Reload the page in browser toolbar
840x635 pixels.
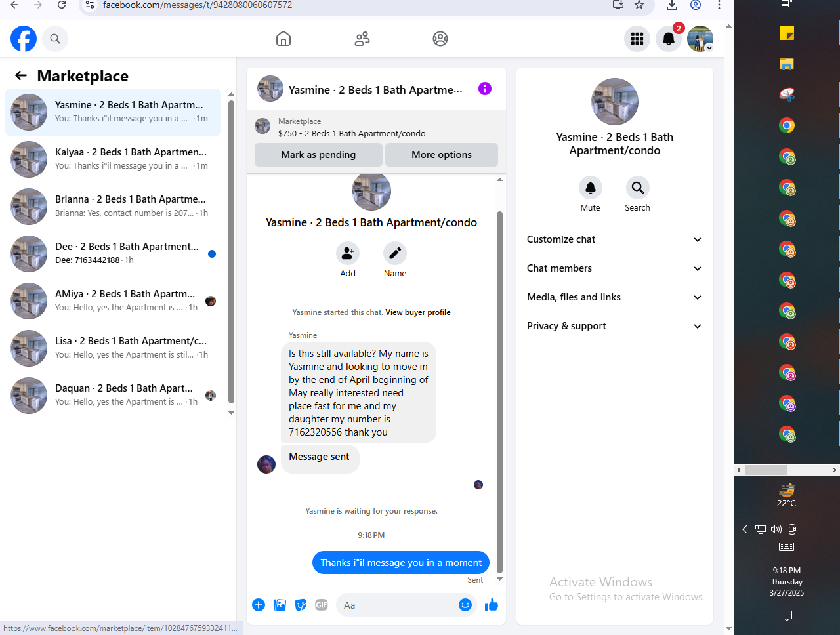(62, 5)
